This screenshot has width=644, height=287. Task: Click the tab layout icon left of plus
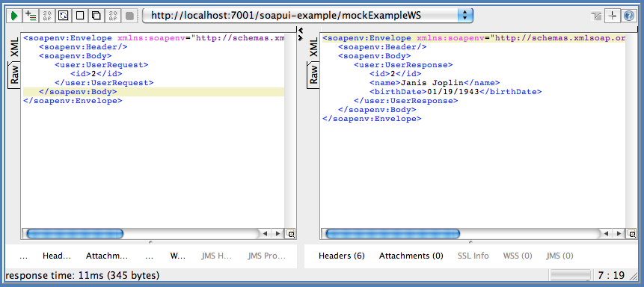click(x=596, y=16)
